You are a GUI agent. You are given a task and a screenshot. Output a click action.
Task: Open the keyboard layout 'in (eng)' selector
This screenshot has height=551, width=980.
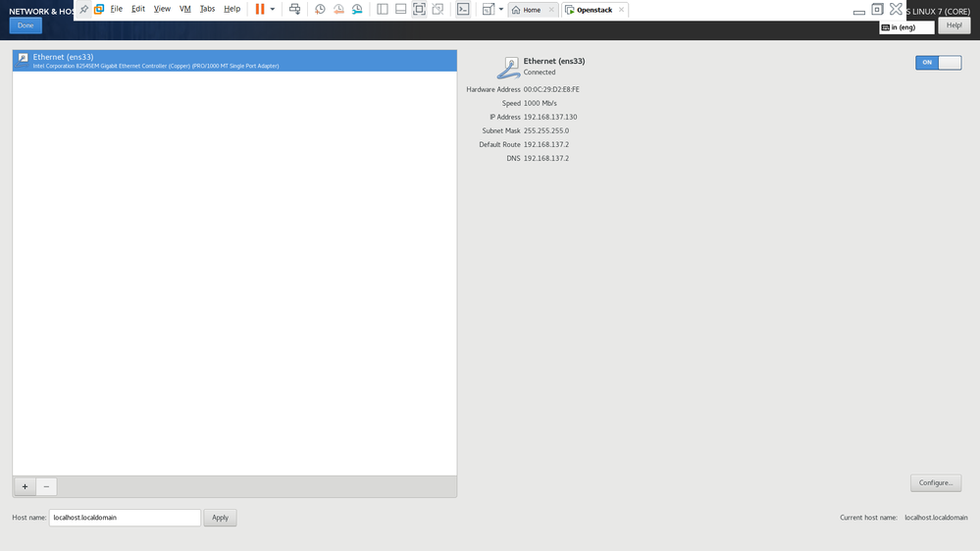905,27
